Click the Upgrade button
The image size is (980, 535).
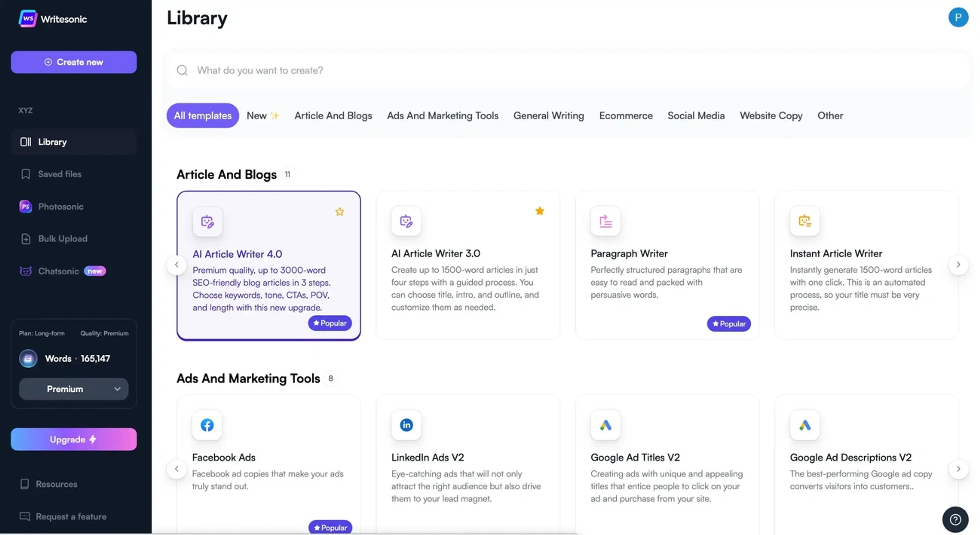pyautogui.click(x=73, y=439)
